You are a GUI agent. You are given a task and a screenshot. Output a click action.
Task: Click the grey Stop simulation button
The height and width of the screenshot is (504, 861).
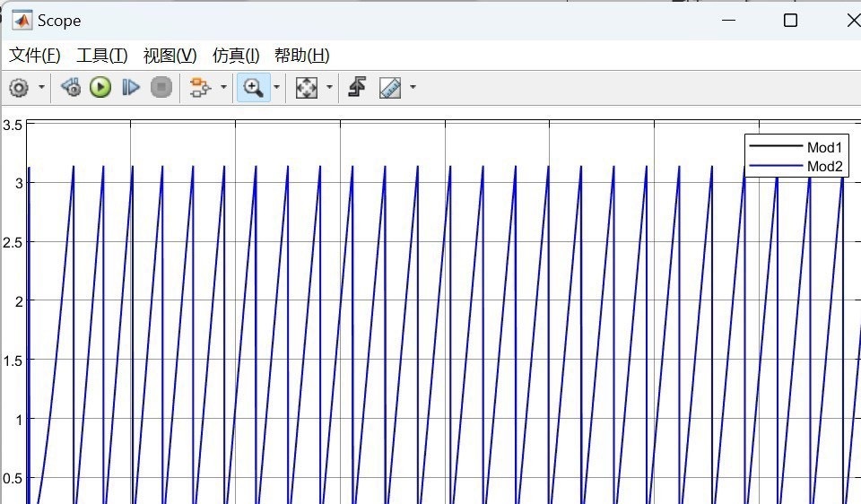click(x=161, y=87)
